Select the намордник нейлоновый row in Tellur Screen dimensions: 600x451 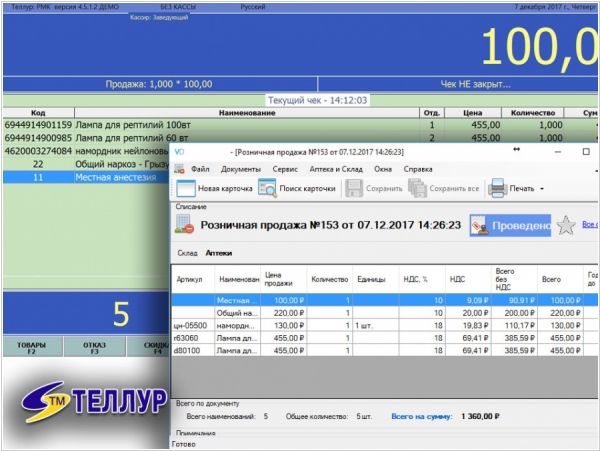(x=86, y=151)
